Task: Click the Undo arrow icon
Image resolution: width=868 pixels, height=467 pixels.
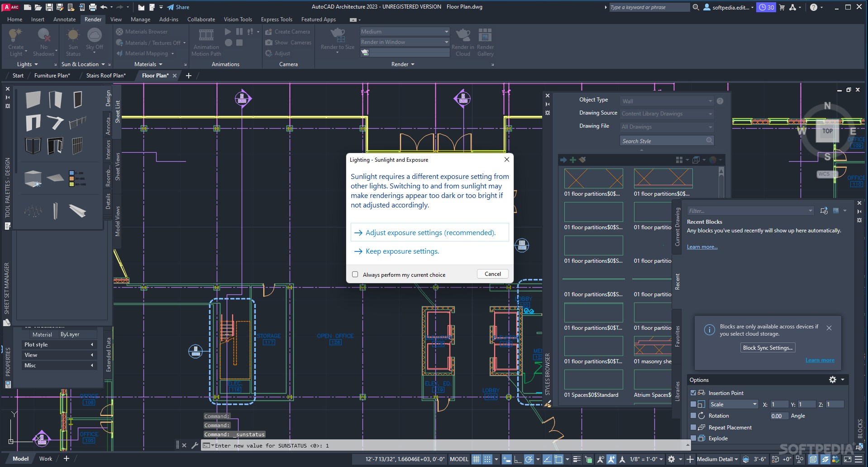Action: [x=104, y=7]
